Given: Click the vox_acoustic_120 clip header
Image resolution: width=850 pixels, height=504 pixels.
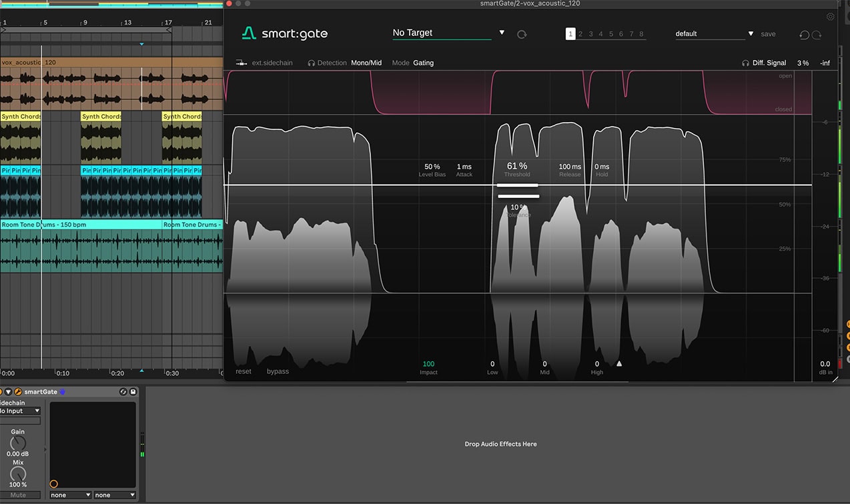Looking at the screenshot, I should [x=111, y=62].
